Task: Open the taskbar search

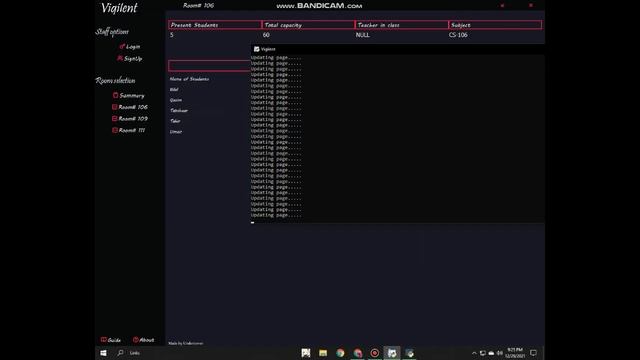Action: [120, 353]
